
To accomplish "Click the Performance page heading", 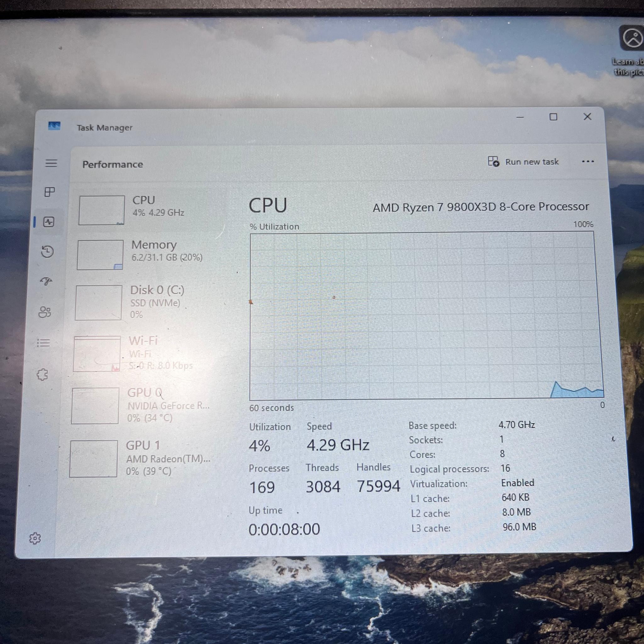I will pyautogui.click(x=113, y=164).
